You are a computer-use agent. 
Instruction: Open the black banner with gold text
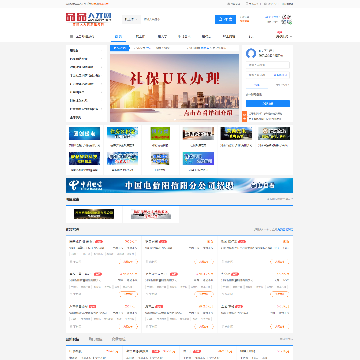(94, 214)
